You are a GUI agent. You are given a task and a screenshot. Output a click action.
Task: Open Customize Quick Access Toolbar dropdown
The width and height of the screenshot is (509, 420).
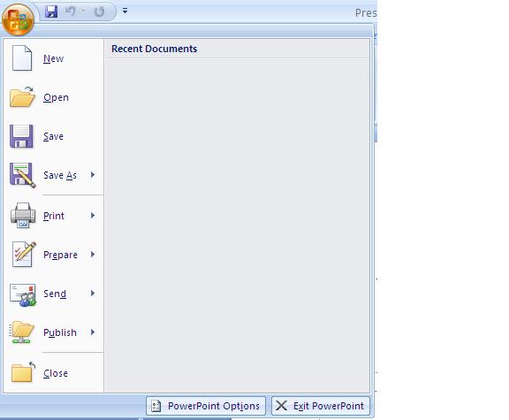tap(125, 11)
